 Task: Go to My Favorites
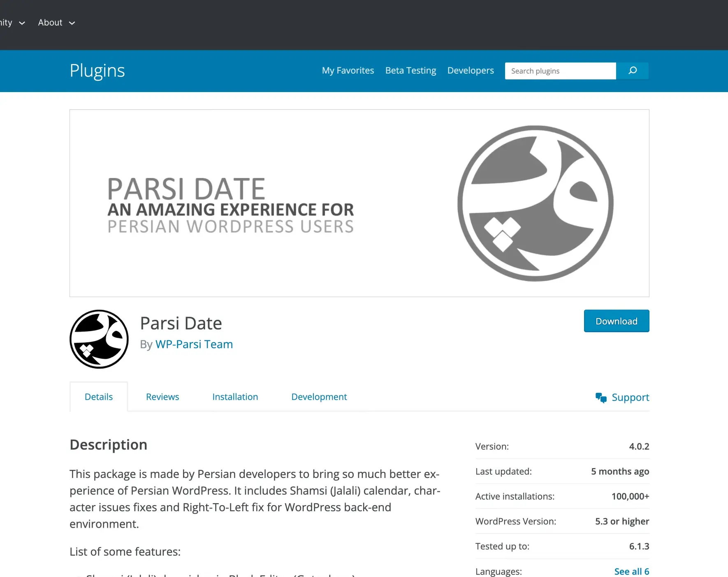(x=348, y=71)
